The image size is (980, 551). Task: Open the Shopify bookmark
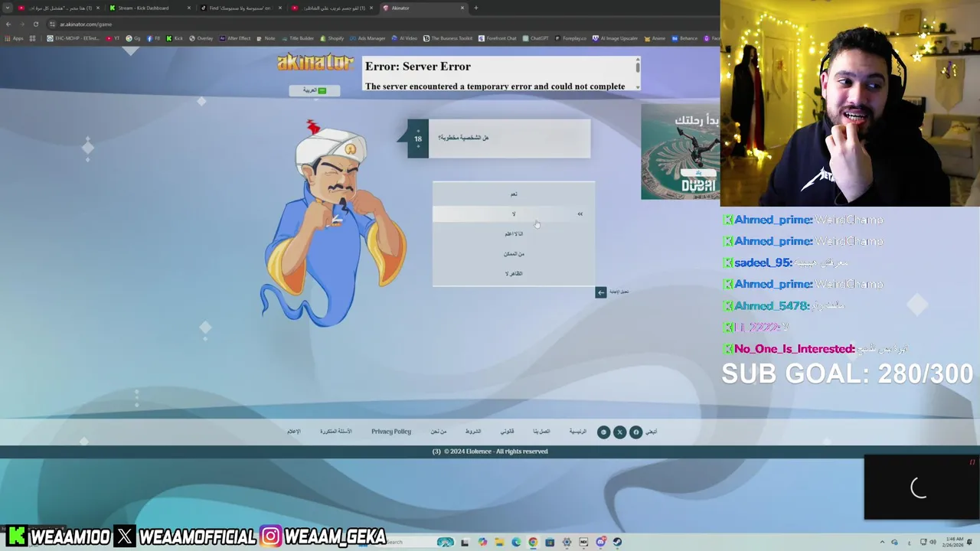pyautogui.click(x=332, y=38)
